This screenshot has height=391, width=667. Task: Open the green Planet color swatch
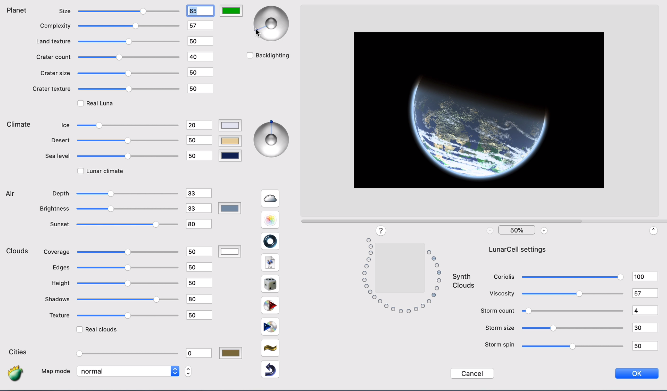point(231,11)
